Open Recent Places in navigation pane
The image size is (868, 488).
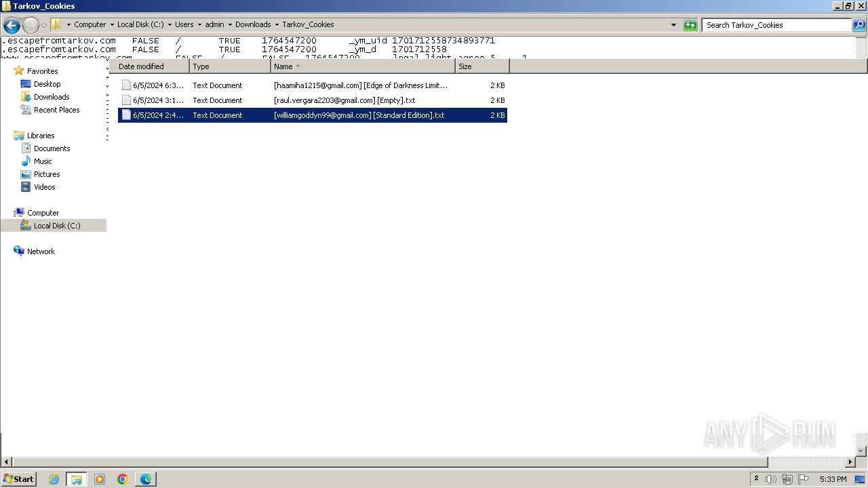tap(56, 110)
